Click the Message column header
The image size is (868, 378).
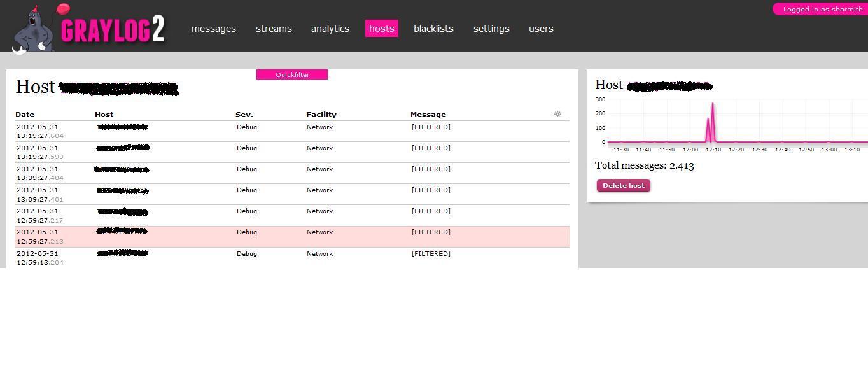coord(428,114)
